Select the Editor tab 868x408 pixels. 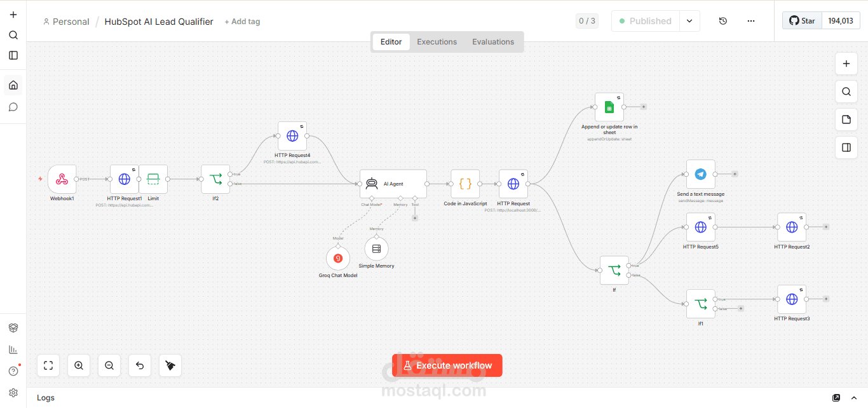(x=391, y=42)
